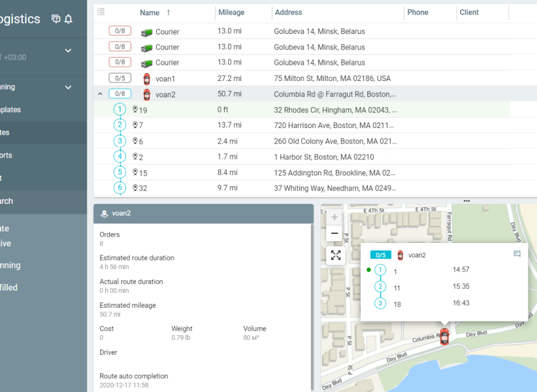Sort table by Mileage column

pyautogui.click(x=231, y=12)
